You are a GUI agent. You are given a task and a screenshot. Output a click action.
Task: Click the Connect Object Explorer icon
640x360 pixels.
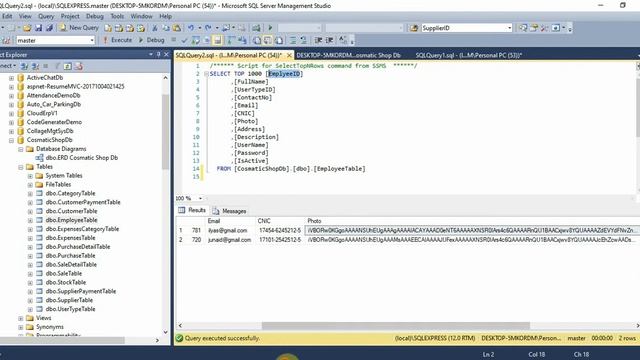click(x=24, y=66)
